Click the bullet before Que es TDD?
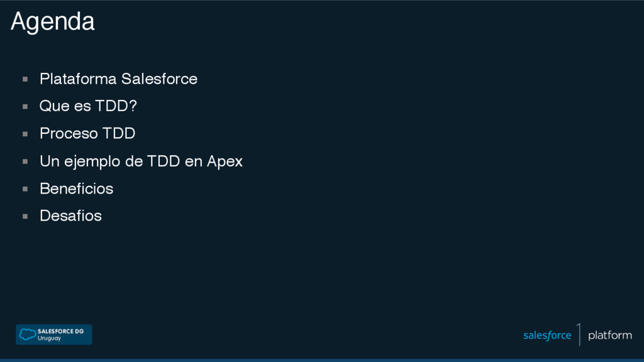Screen dimensions: 644x362 pyautogui.click(x=25, y=107)
